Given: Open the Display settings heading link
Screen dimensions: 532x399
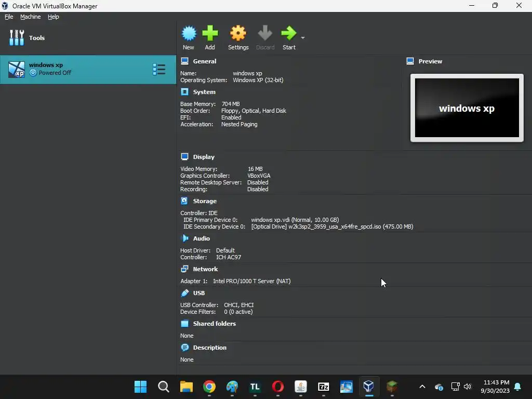Looking at the screenshot, I should tap(204, 157).
